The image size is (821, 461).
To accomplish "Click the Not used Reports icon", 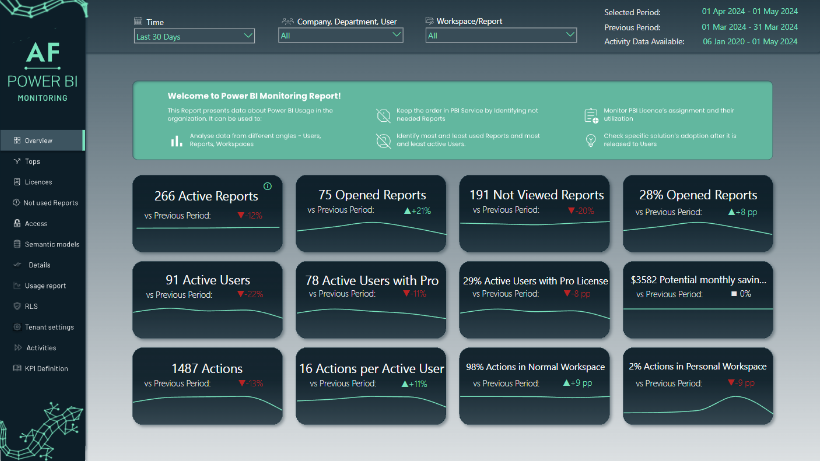I will pos(16,202).
